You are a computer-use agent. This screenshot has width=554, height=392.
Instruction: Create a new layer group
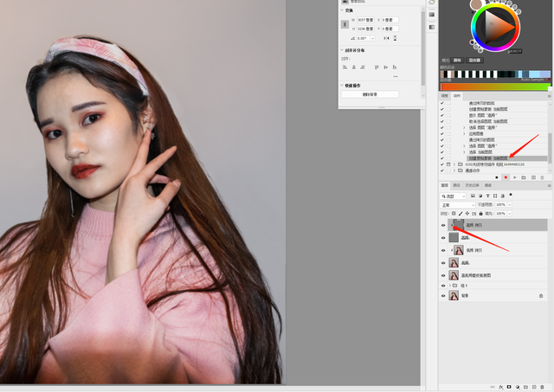[525, 387]
